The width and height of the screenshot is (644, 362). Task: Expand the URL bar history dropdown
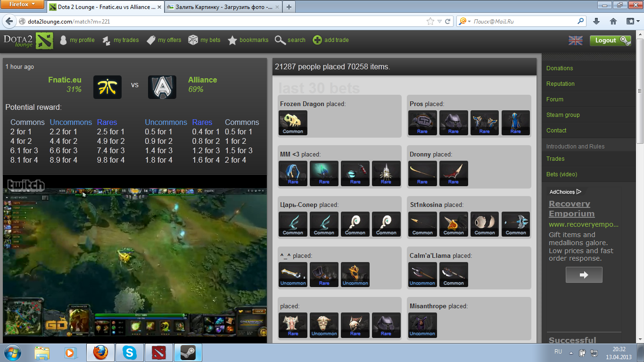pos(439,22)
